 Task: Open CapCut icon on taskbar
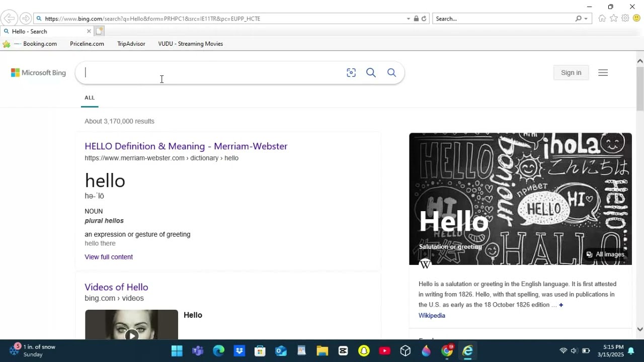(343, 351)
